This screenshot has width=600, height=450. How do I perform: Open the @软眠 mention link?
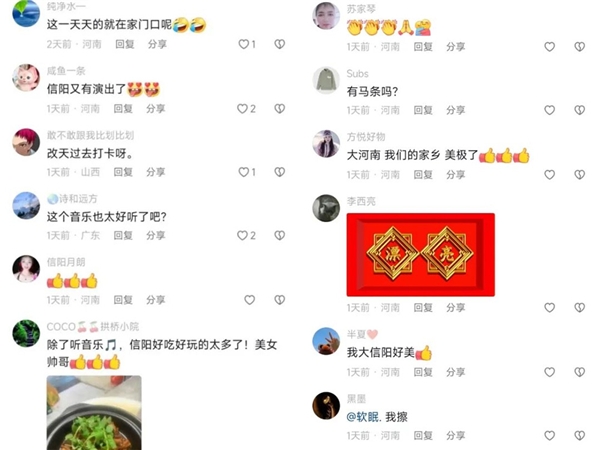tap(364, 417)
